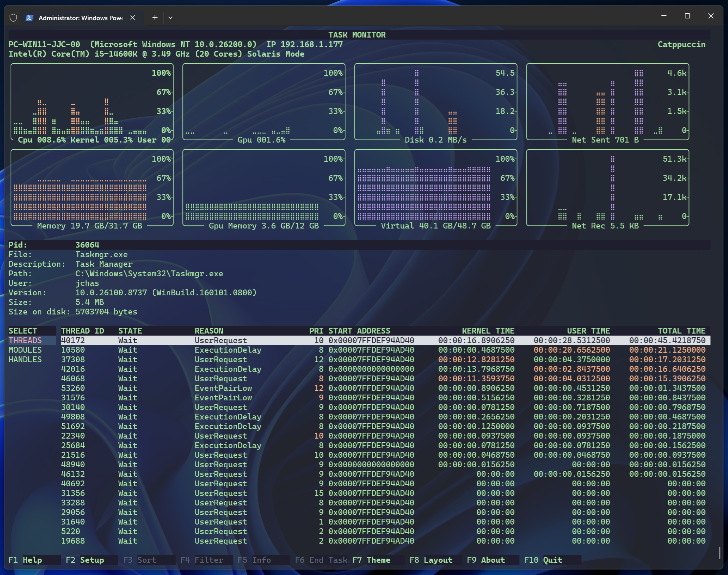
Task: Select thread row 40172
Action: (385, 340)
